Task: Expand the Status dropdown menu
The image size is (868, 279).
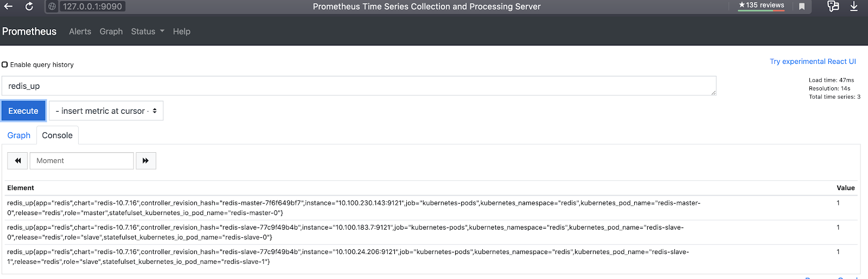Action: (x=148, y=31)
